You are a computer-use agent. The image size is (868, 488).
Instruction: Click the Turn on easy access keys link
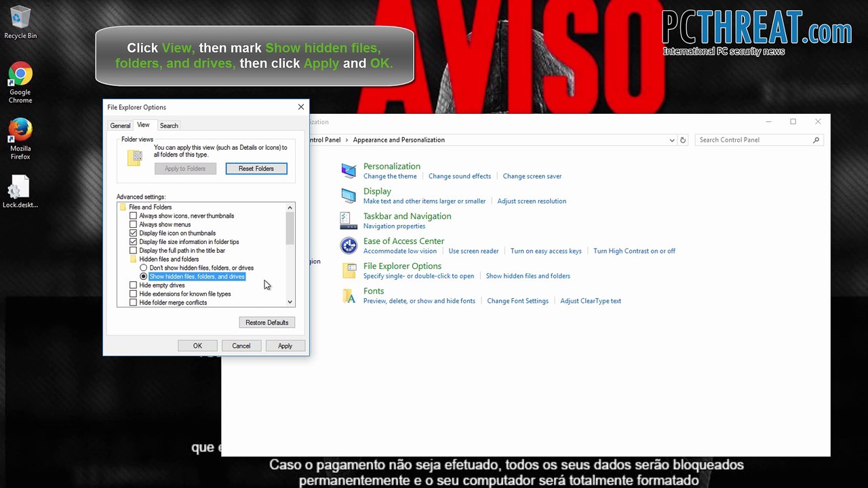(546, 251)
